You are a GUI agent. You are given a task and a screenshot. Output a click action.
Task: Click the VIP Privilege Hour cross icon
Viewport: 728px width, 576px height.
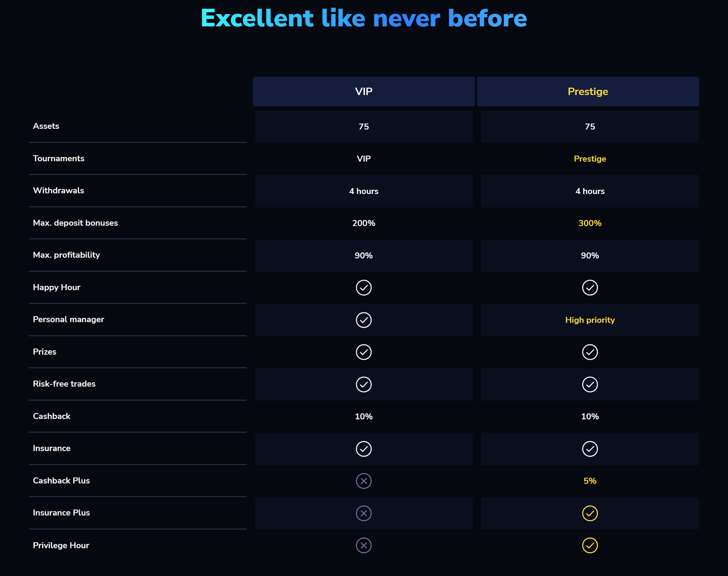click(x=364, y=545)
